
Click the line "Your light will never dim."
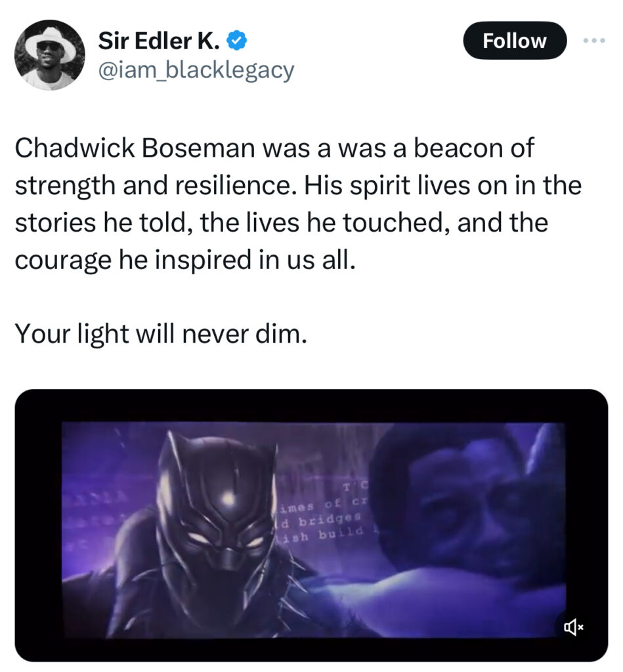[160, 335]
